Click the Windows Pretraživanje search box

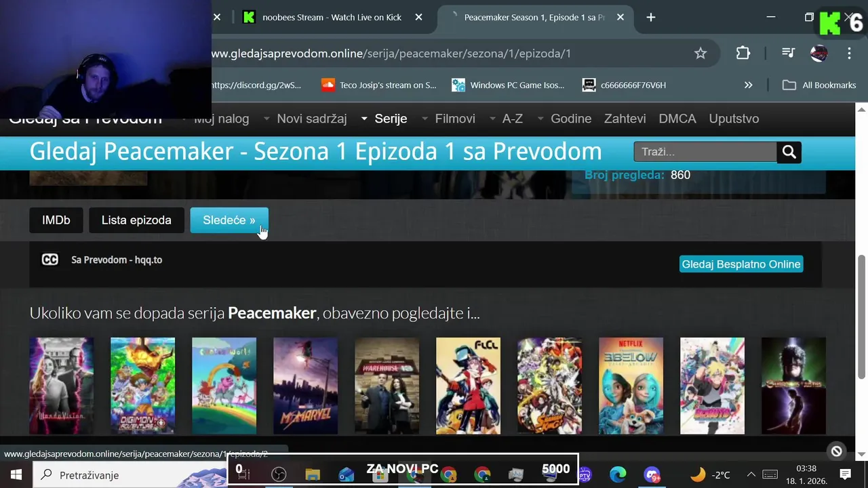point(129,474)
